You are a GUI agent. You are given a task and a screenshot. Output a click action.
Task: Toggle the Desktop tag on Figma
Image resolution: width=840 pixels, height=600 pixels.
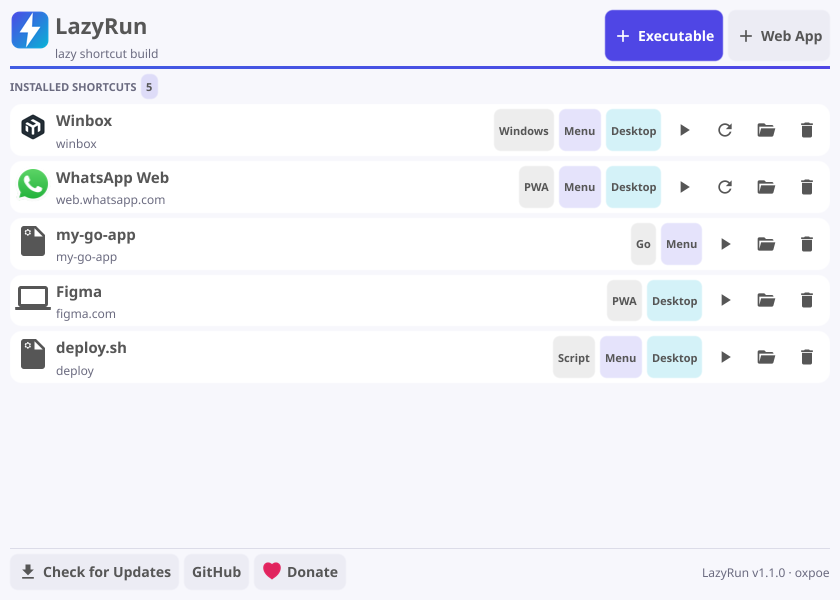click(x=674, y=301)
